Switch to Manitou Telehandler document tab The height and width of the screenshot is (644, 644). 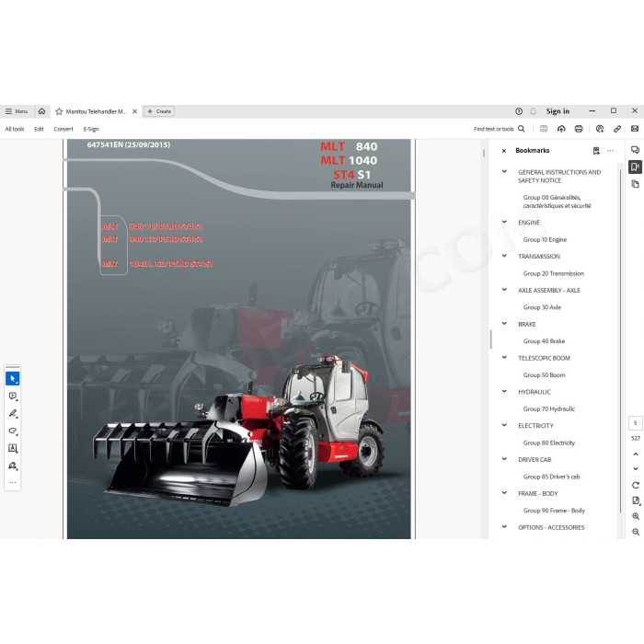[96, 111]
